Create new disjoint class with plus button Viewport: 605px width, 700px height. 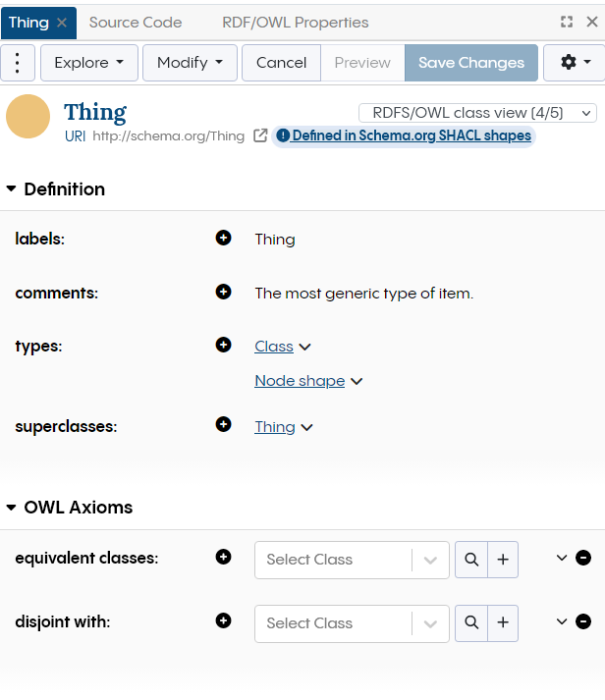(503, 623)
